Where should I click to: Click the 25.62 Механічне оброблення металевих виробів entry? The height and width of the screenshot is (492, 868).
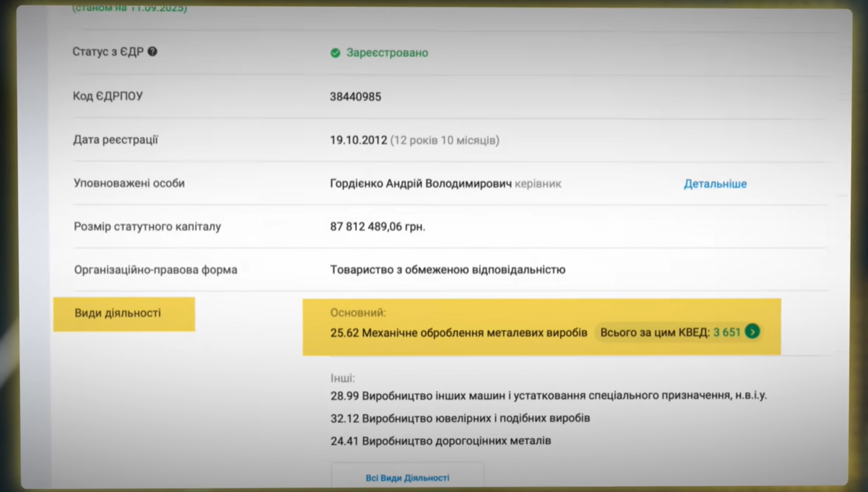pos(459,332)
